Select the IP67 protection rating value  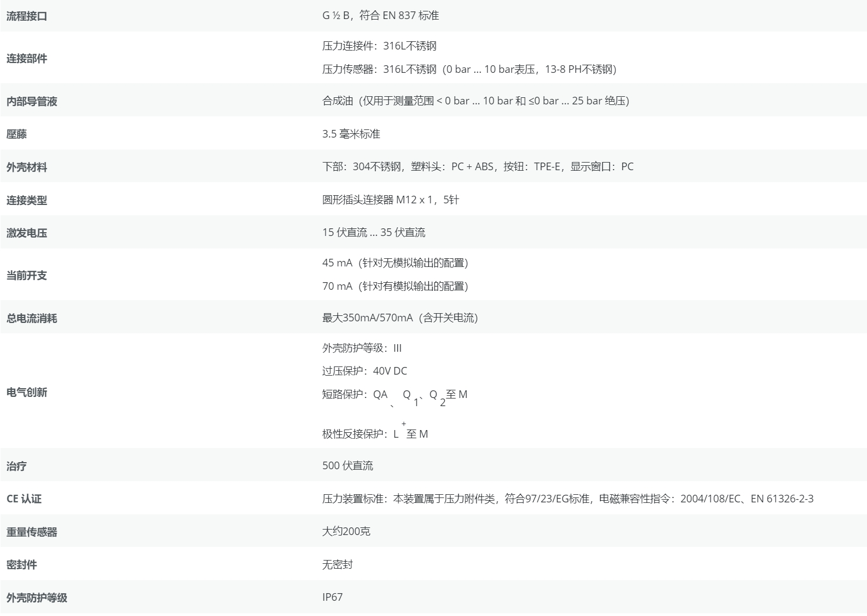coord(332,598)
